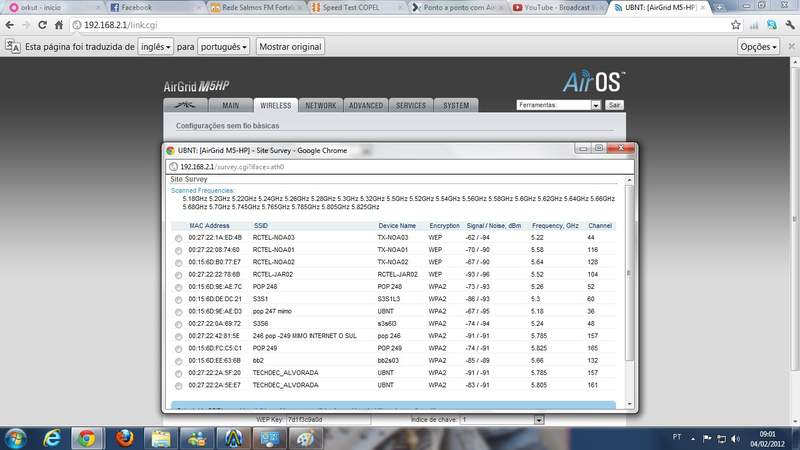Open Paint palette icon in taskbar
Viewport: 800px width, 450px height.
point(305,438)
